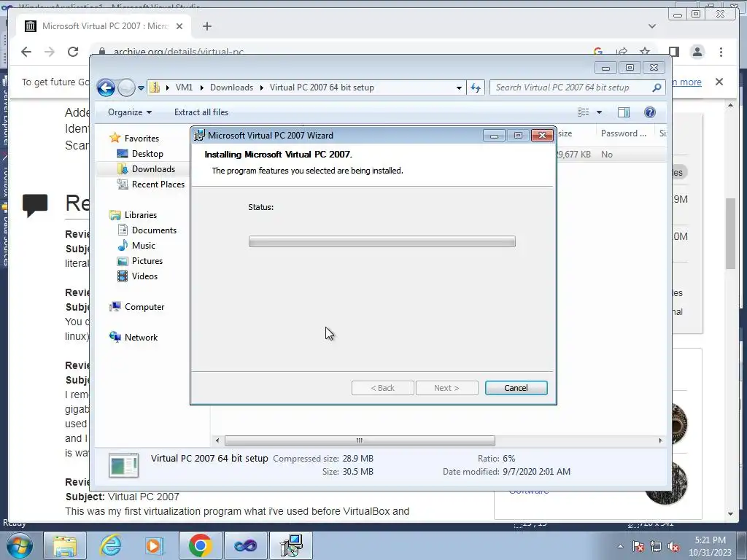Toggle the preview pane icon
747x560 pixels.
623,112
